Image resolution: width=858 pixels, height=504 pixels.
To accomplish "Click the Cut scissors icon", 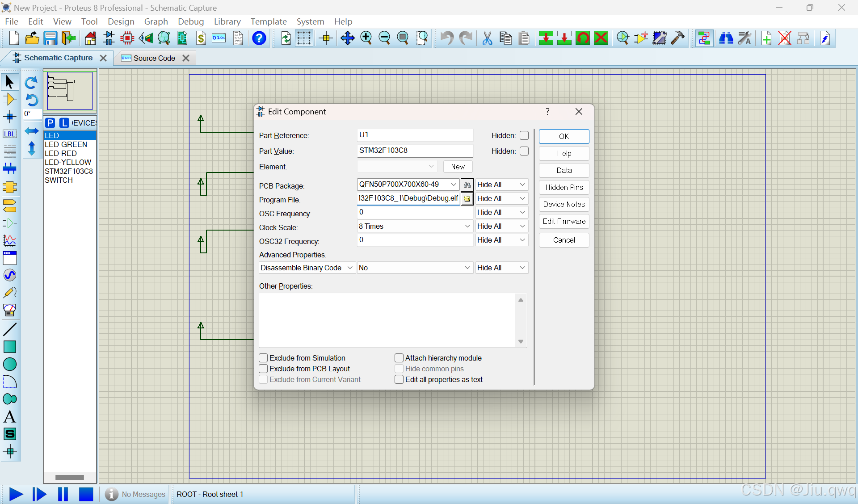I will point(487,38).
